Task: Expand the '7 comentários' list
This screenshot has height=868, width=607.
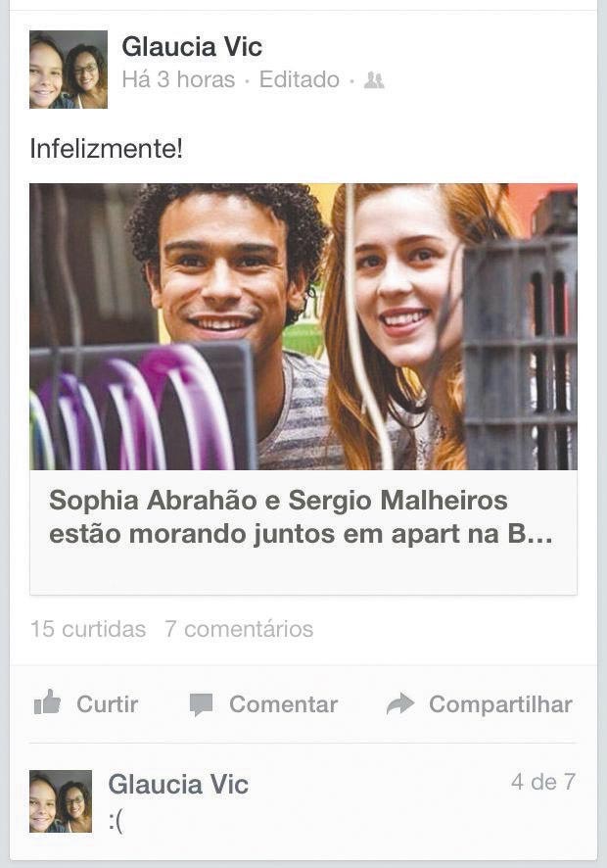Action: pyautogui.click(x=239, y=629)
